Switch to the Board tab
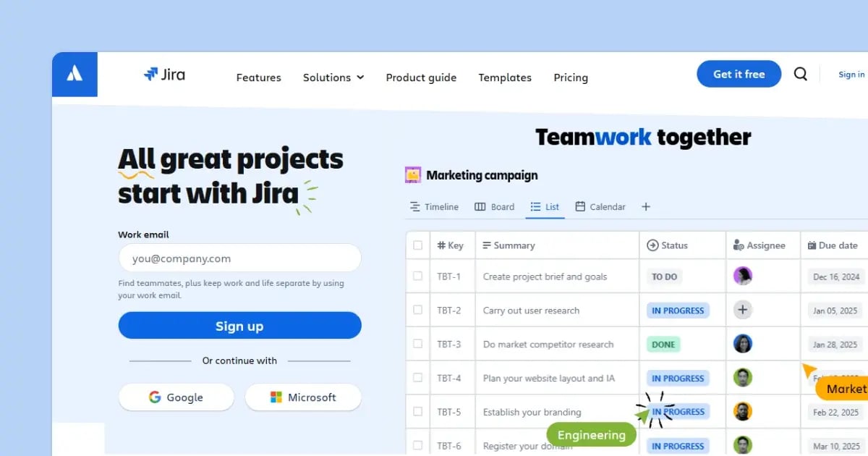The image size is (868, 456). pos(495,207)
